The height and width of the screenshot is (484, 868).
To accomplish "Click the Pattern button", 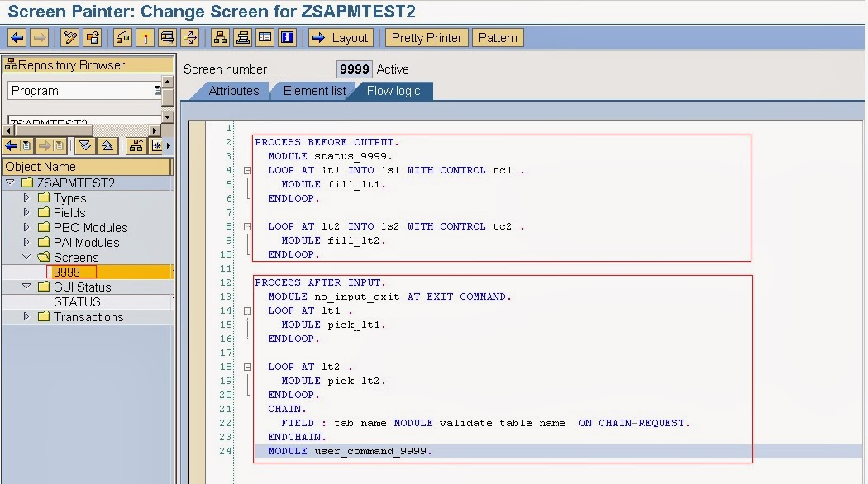I will (498, 37).
